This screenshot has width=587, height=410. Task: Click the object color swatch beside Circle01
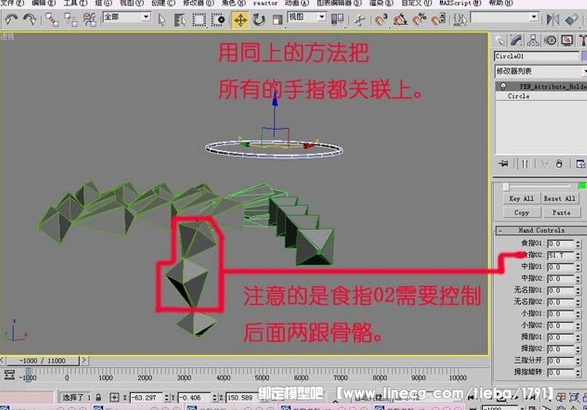pyautogui.click(x=584, y=56)
